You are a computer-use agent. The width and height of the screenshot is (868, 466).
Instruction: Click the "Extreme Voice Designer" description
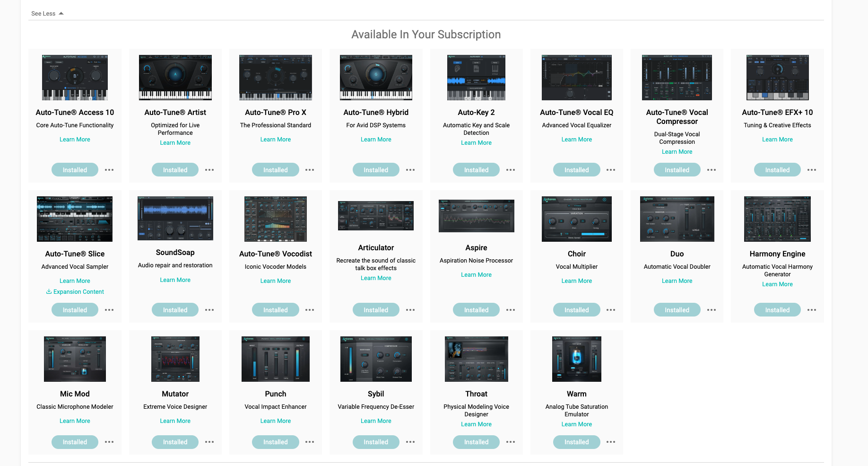tap(175, 407)
